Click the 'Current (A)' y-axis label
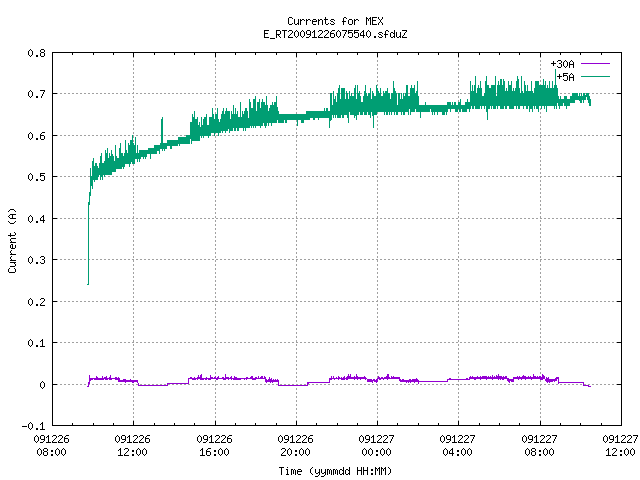 pos(12,240)
